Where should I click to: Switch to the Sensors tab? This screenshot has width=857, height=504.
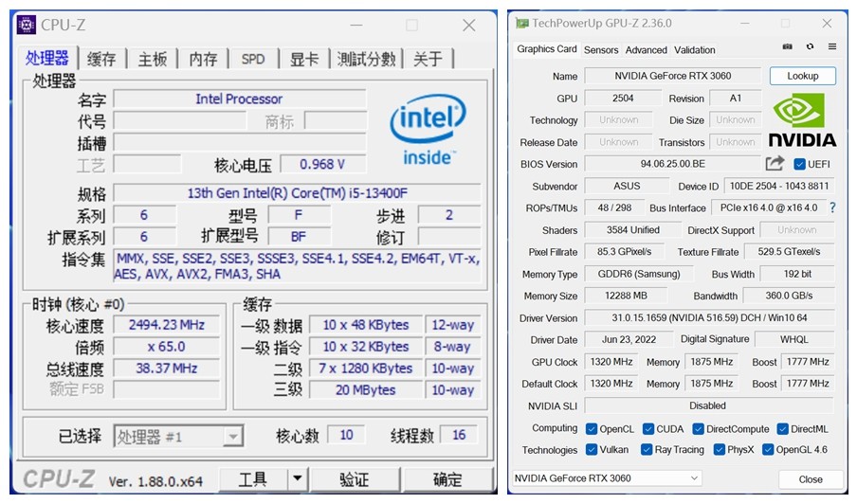(x=601, y=49)
